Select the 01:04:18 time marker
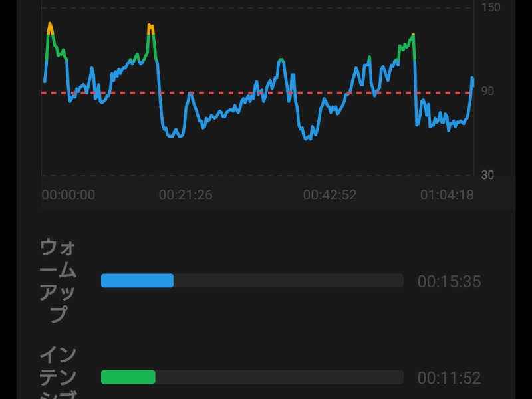This screenshot has height=399, width=532. [447, 195]
